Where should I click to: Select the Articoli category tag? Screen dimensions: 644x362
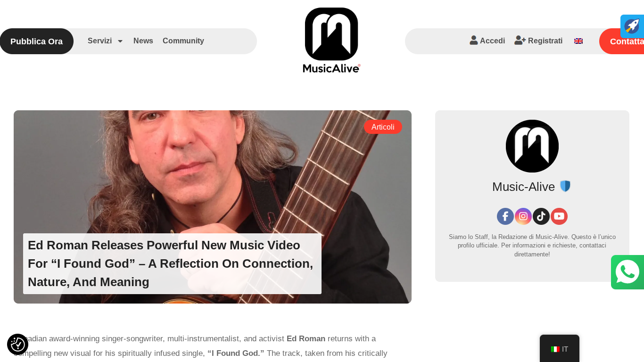(x=383, y=127)
